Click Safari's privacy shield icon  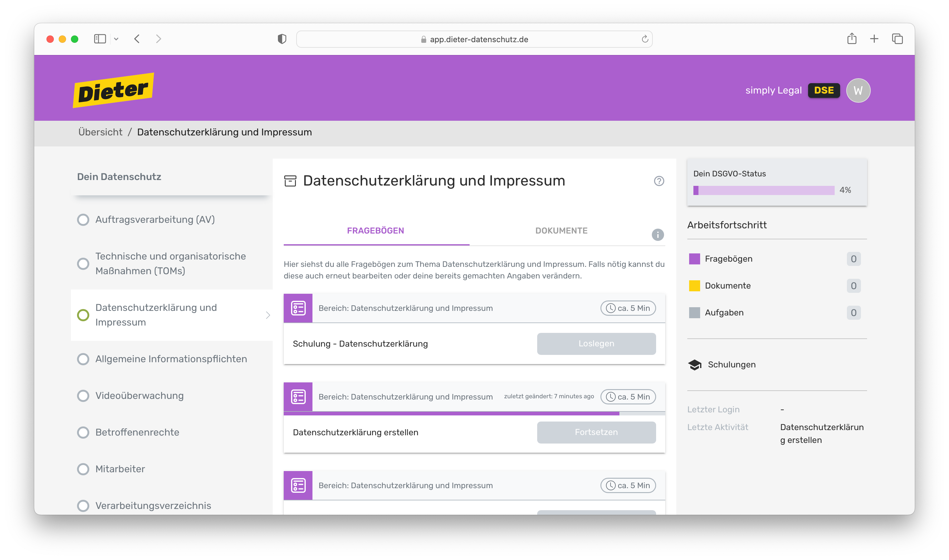[x=282, y=39]
